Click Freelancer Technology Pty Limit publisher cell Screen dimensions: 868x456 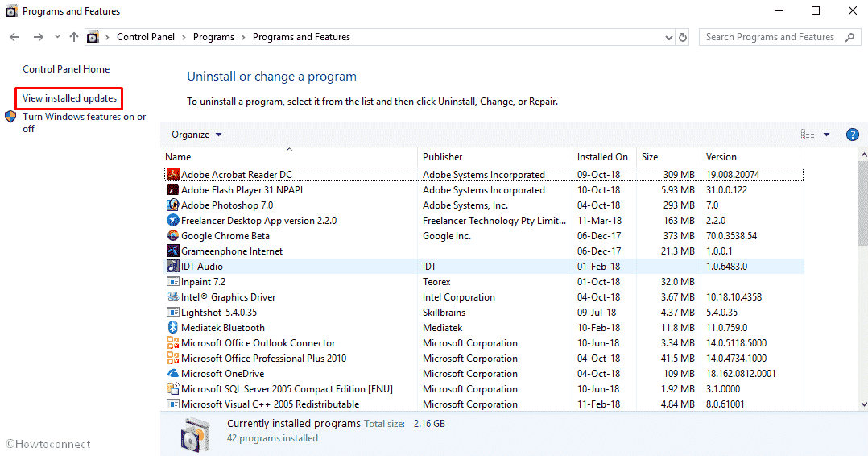click(494, 221)
